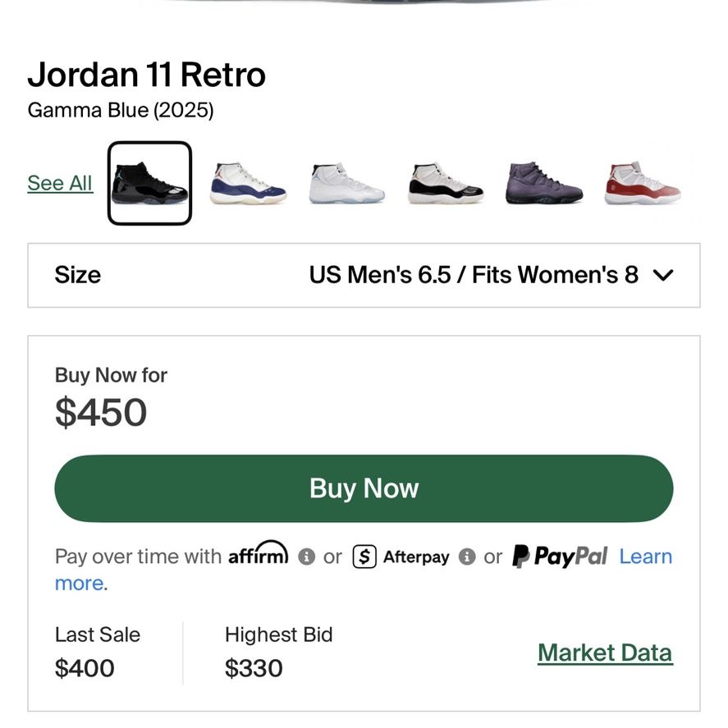The width and height of the screenshot is (728, 728).
Task: Choose the navy and white Jordan 11 thumbnail
Action: 248,183
